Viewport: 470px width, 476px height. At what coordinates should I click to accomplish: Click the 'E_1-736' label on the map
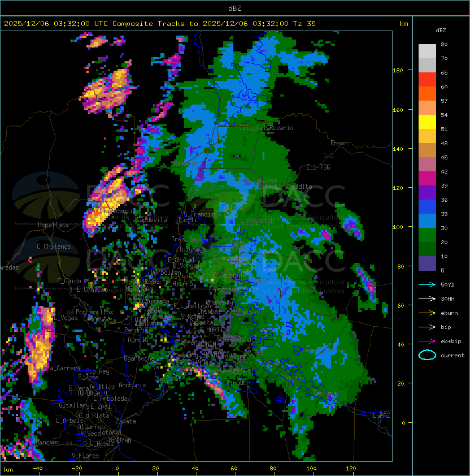coord(318,167)
